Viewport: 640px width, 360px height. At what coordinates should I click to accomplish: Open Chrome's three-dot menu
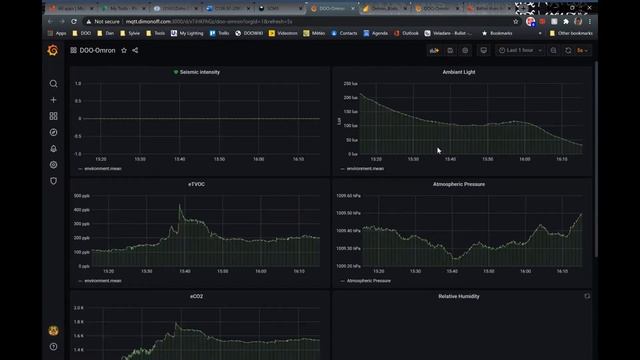pyautogui.click(x=590, y=21)
